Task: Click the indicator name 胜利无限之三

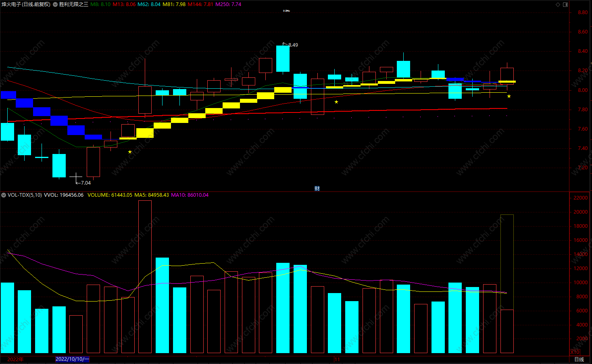Action: (73, 4)
